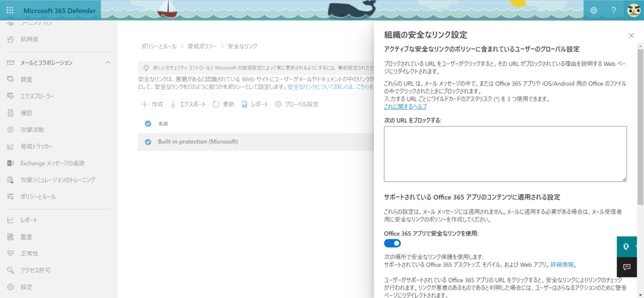The image size is (644, 298).
Task: Click the dark feedback chat button
Action: 627,267
